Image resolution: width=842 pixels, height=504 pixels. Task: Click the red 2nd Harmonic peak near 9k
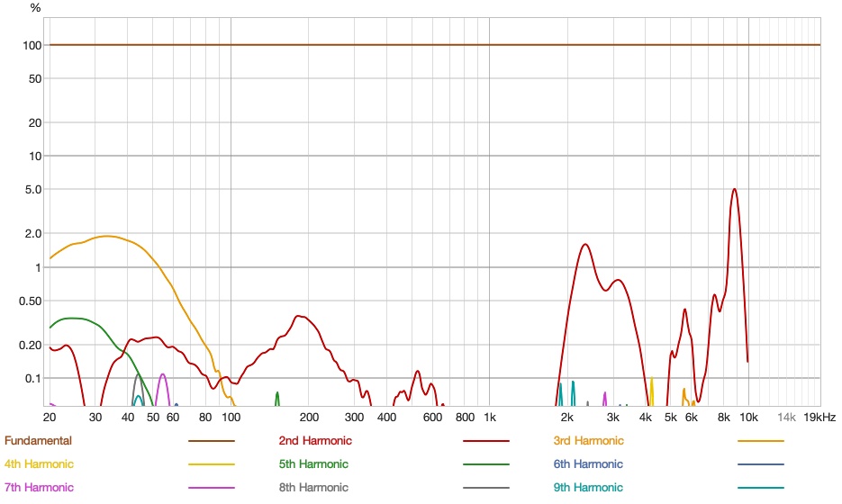(735, 189)
